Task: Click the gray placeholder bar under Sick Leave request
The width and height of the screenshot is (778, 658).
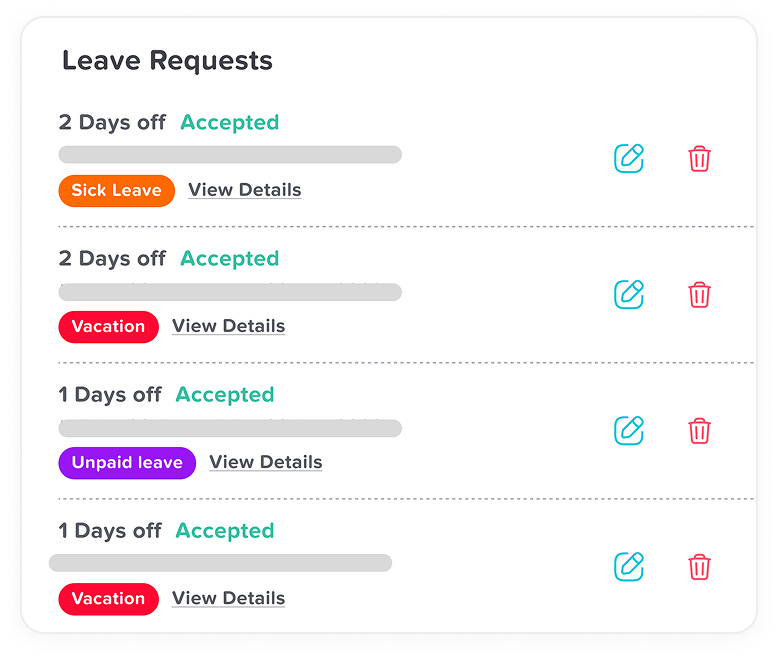Action: point(230,154)
